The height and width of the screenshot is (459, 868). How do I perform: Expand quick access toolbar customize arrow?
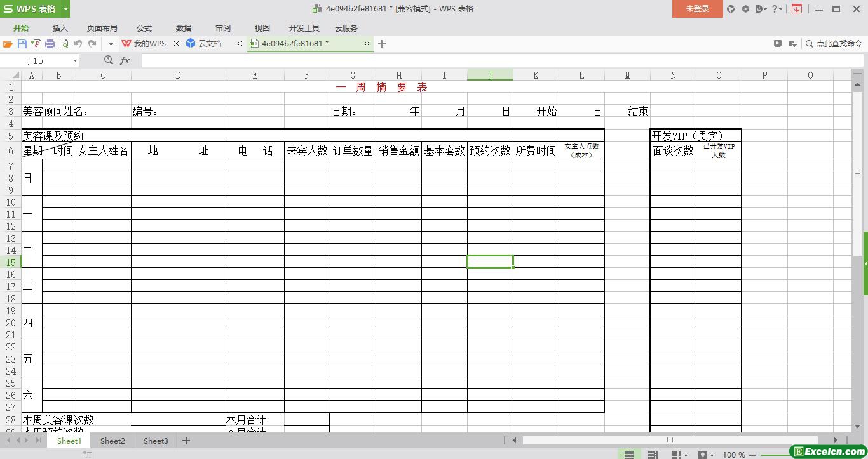click(111, 44)
